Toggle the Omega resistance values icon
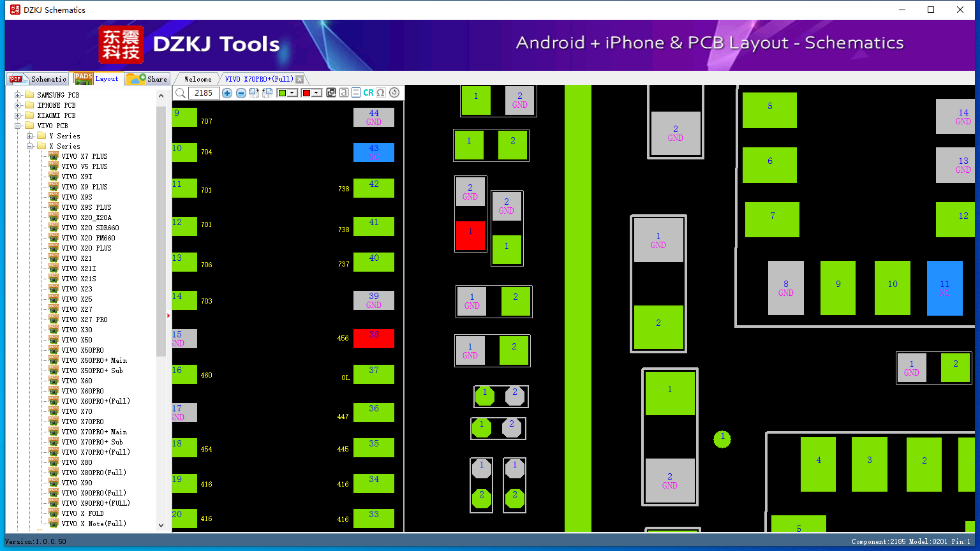This screenshot has width=980, height=551. 381,93
